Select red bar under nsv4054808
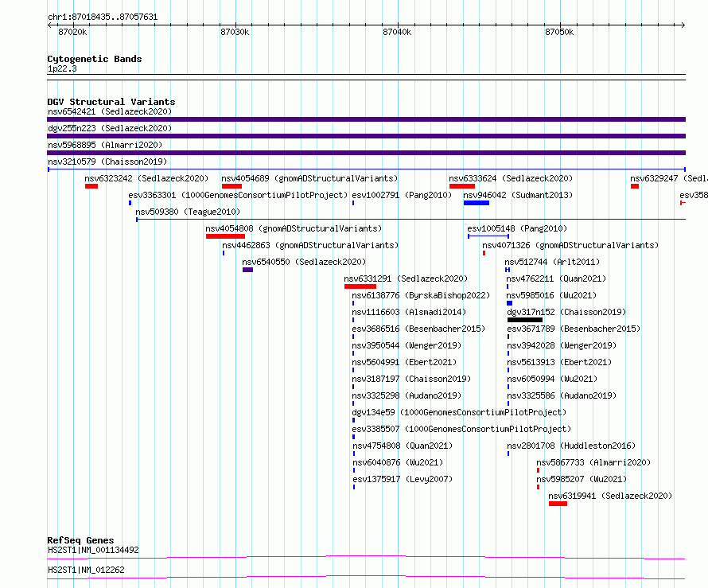This screenshot has height=588, width=708. [225, 236]
